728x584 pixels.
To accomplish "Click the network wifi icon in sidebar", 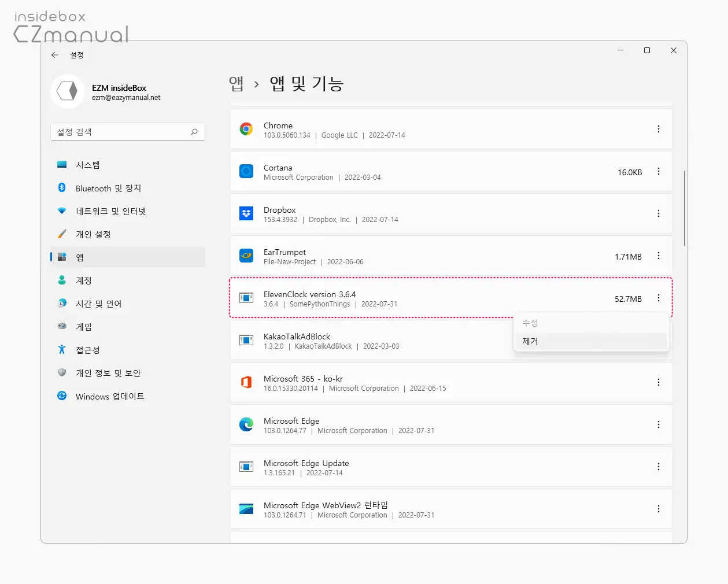I will (x=62, y=210).
